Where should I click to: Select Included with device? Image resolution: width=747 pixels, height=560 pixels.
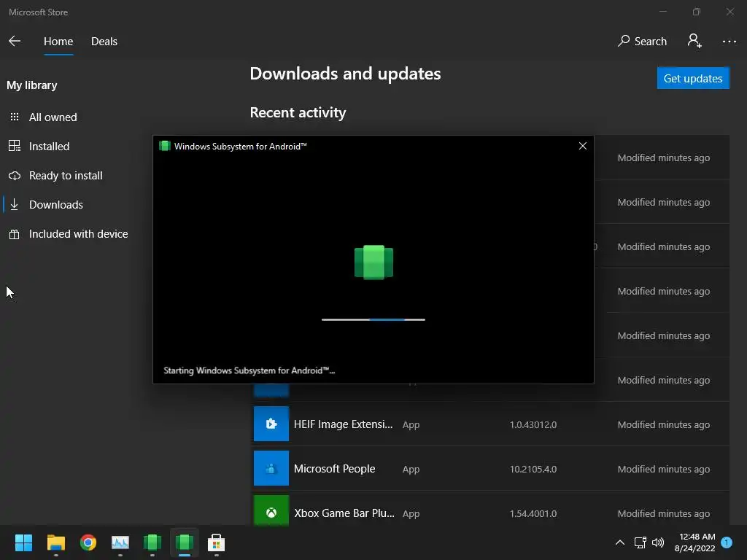point(79,234)
